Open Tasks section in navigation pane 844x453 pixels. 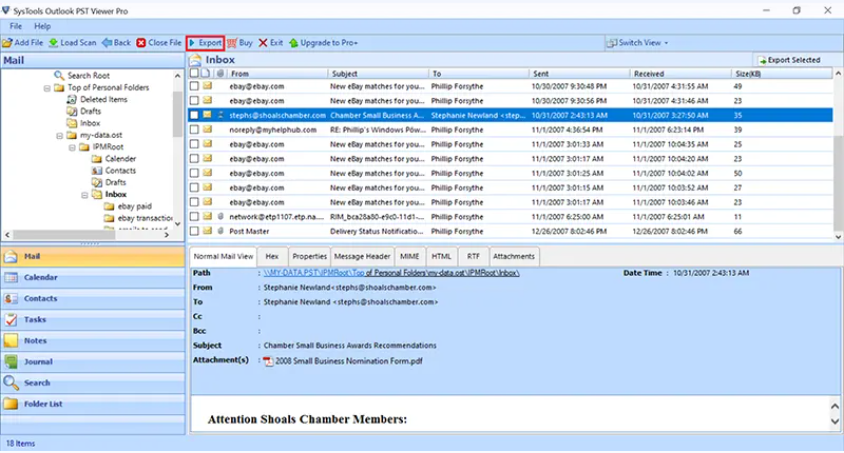tap(93, 320)
